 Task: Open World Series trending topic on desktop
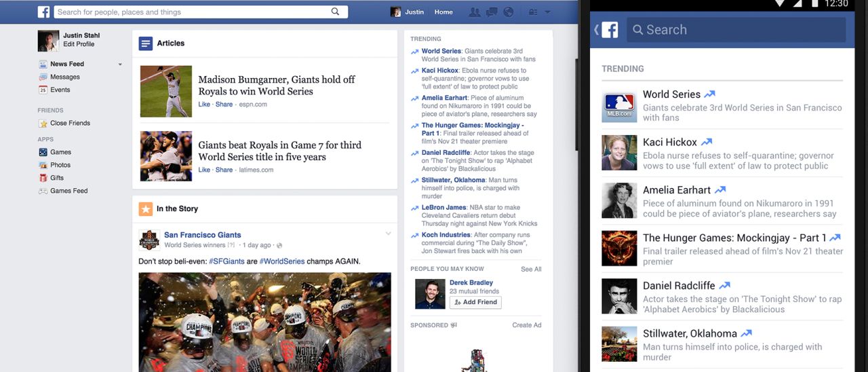point(441,51)
